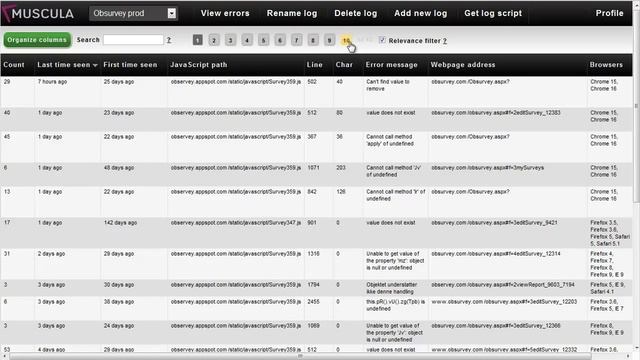Viewport: 640px width, 360px height.
Task: Sort by the Line column header
Action: pyautogui.click(x=315, y=65)
